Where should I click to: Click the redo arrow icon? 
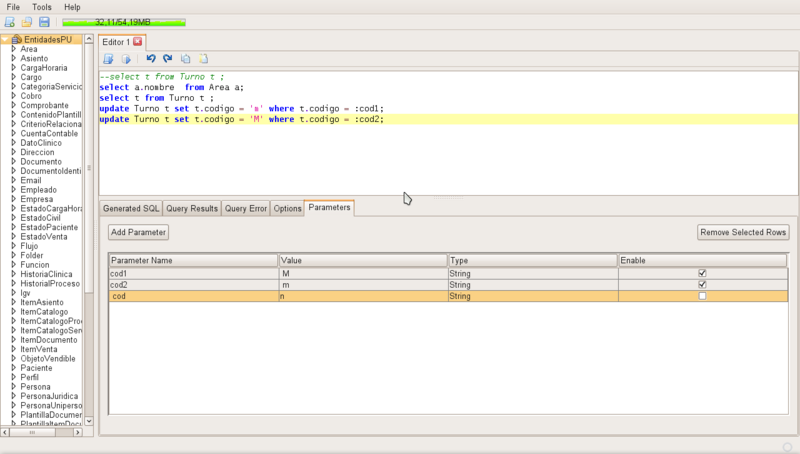tap(168, 59)
